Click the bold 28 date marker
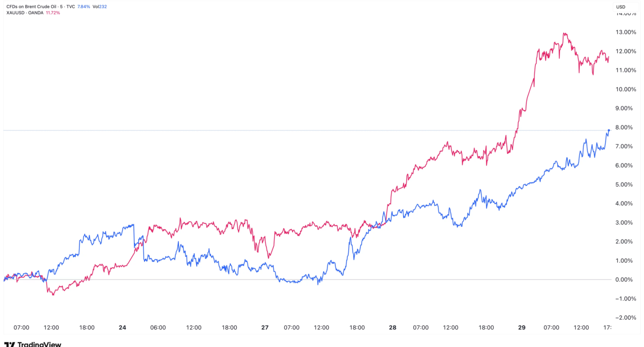 click(x=392, y=328)
